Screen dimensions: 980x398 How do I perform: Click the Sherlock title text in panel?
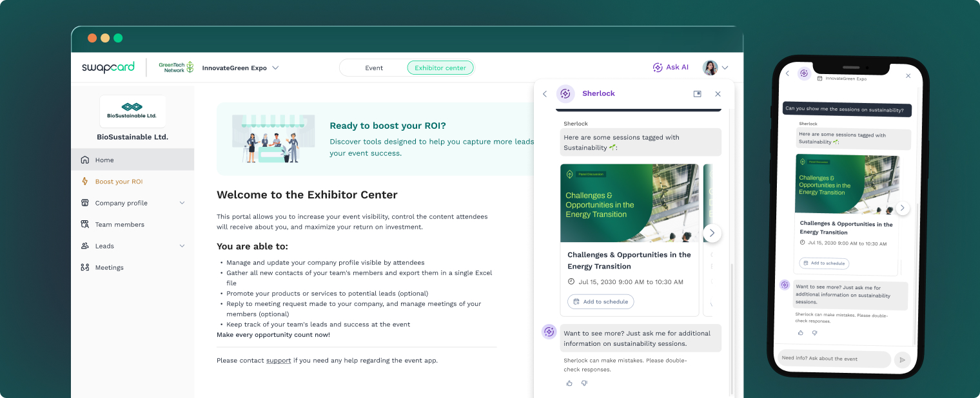tap(598, 94)
